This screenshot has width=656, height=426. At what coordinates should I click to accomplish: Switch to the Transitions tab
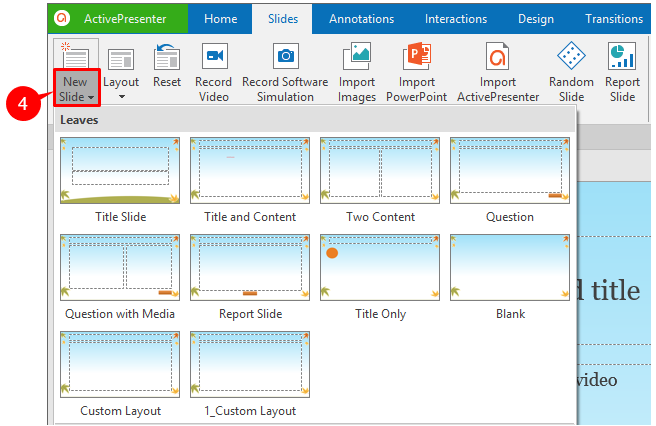614,19
